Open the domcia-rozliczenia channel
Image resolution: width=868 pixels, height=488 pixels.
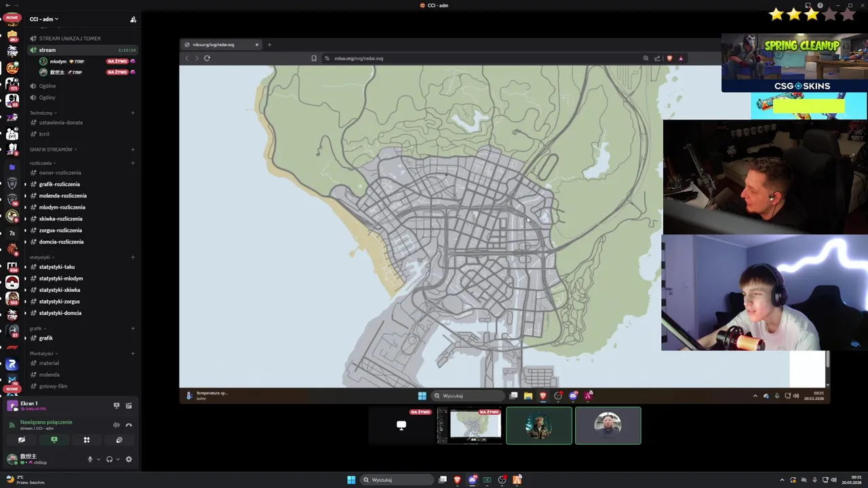(82, 242)
